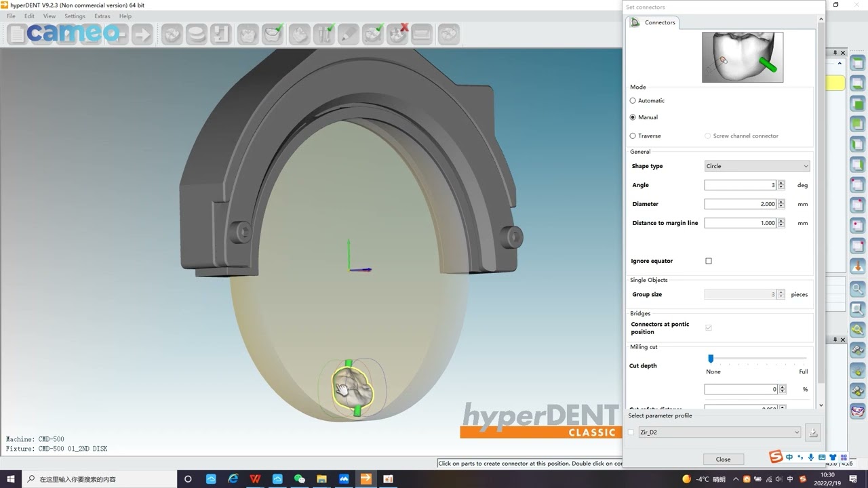Click the plain magnifier zoom icon
This screenshot has height=488, width=868.
(858, 289)
